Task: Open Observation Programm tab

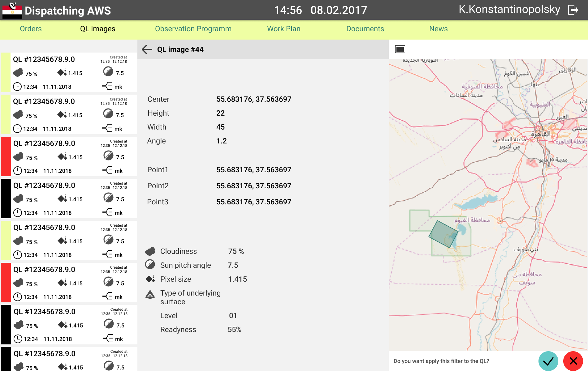Action: pyautogui.click(x=193, y=29)
